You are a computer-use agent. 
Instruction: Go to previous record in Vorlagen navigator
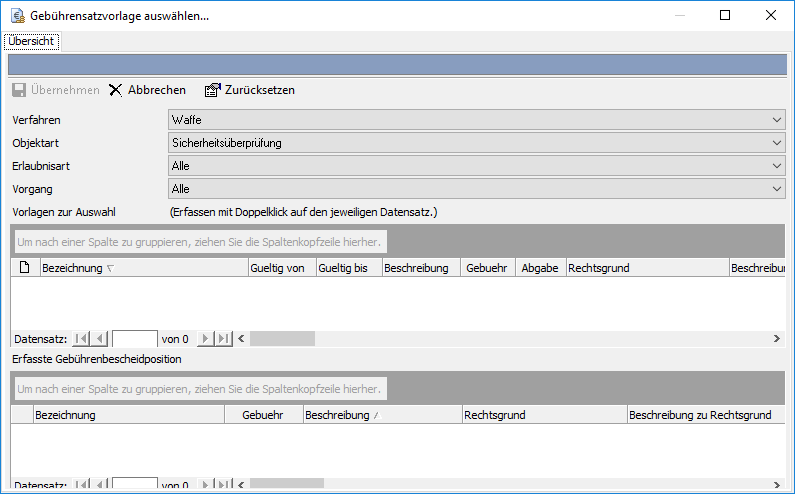pyautogui.click(x=100, y=339)
